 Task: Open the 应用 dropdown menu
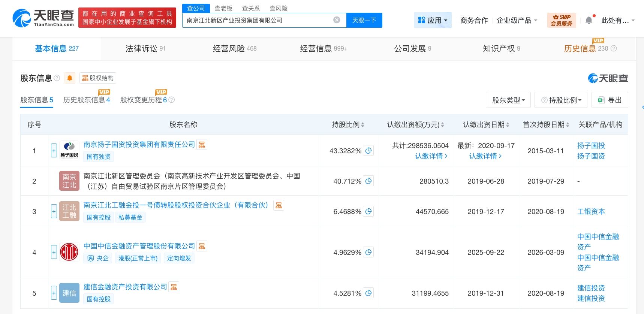pyautogui.click(x=433, y=20)
